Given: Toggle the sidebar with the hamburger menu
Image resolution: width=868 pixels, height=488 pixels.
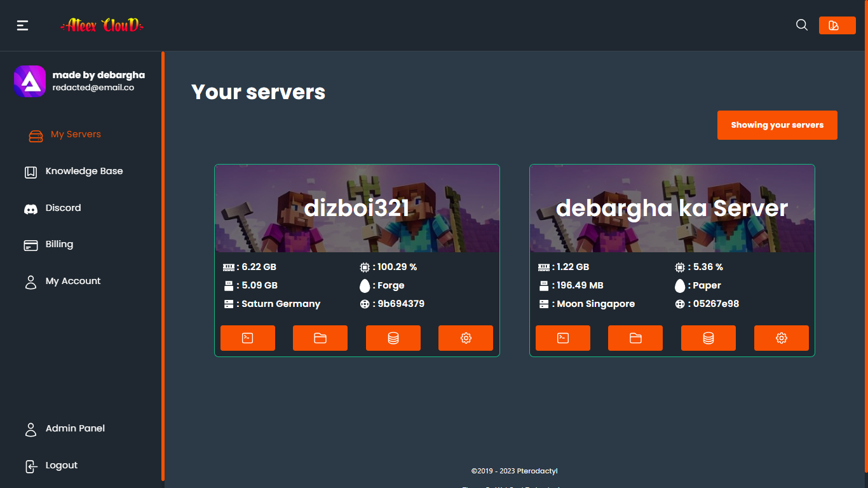Looking at the screenshot, I should click(22, 25).
